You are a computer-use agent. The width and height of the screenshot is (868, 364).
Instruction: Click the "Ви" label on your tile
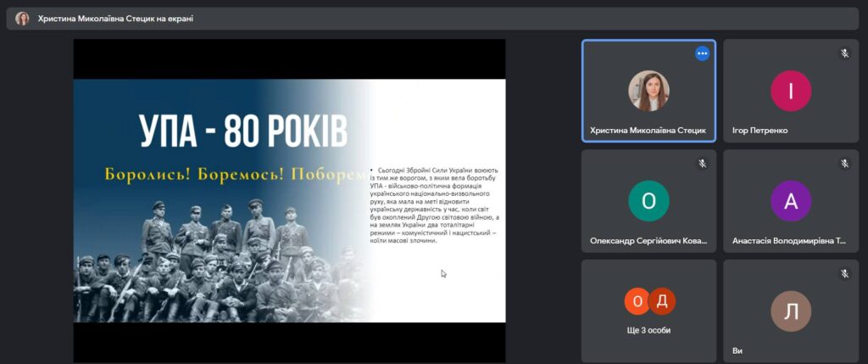click(x=737, y=350)
